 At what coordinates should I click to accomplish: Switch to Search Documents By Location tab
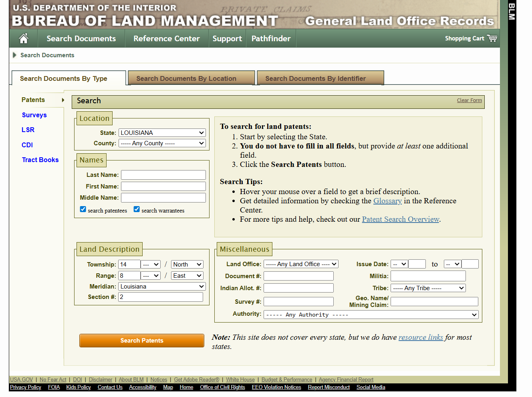click(191, 78)
